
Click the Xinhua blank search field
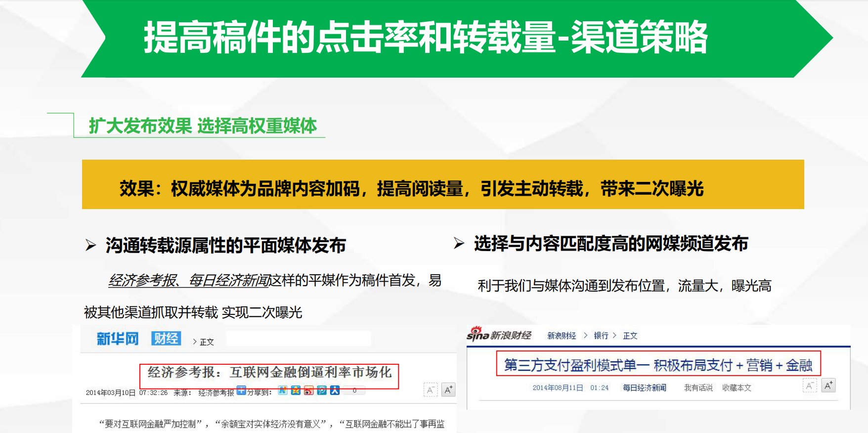(298, 339)
